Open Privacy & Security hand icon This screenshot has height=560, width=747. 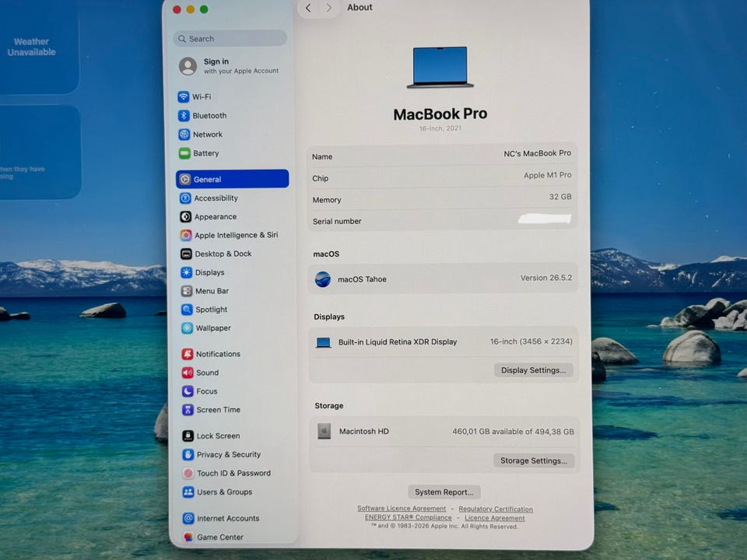[x=188, y=454]
